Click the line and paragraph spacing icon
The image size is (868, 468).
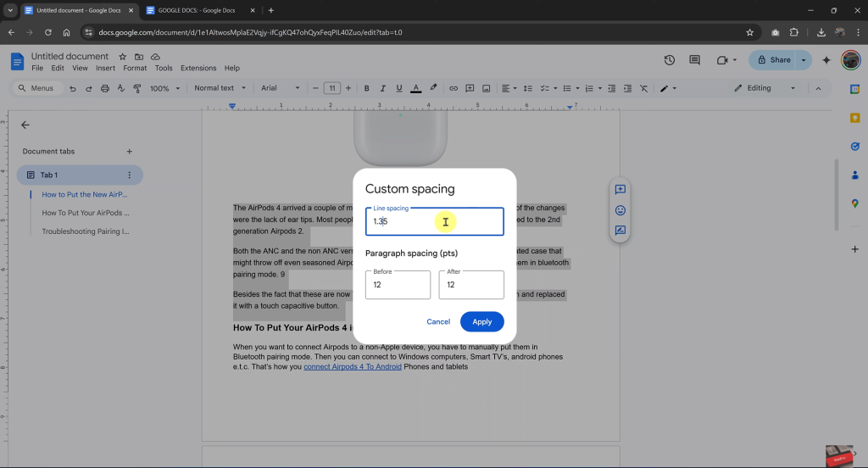527,89
